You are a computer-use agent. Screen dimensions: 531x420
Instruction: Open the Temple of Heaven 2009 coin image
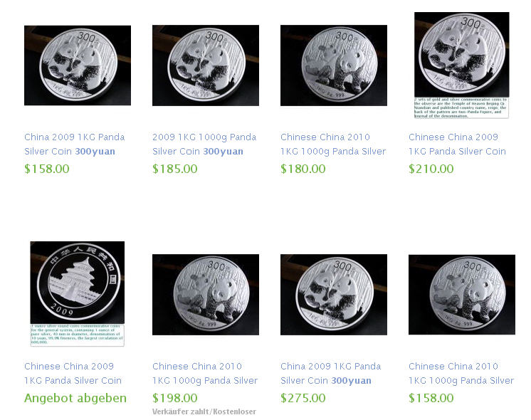[78, 294]
